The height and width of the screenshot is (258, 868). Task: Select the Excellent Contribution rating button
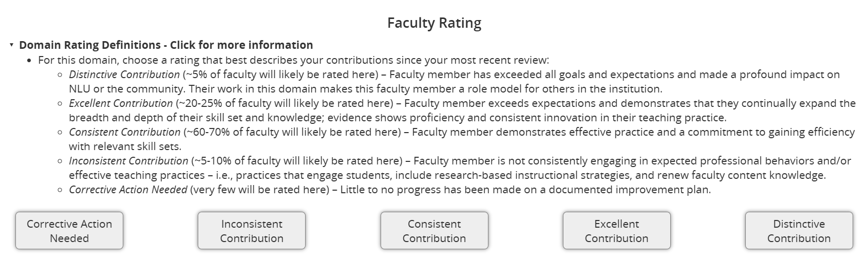(616, 231)
